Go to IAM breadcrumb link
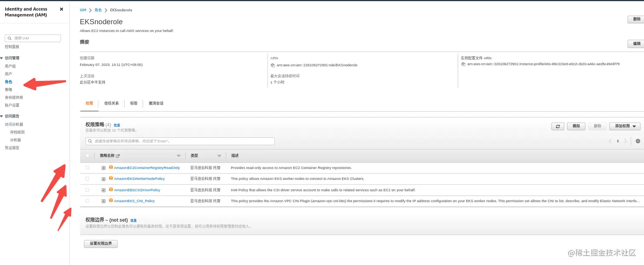 83,10
